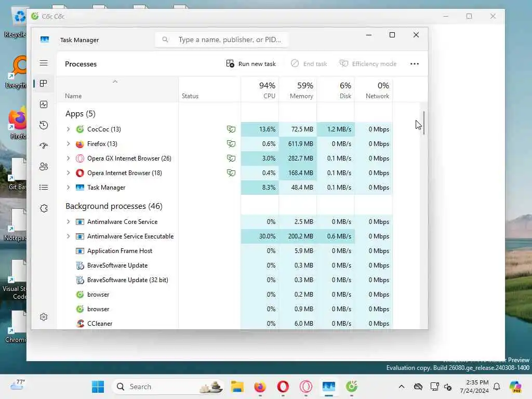Open clock and date in taskbar
Screen dimensions: 532x399
pyautogui.click(x=474, y=387)
